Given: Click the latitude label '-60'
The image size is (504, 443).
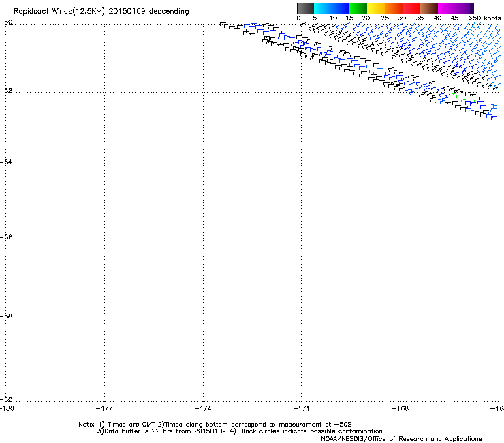Looking at the screenshot, I should tap(6, 400).
